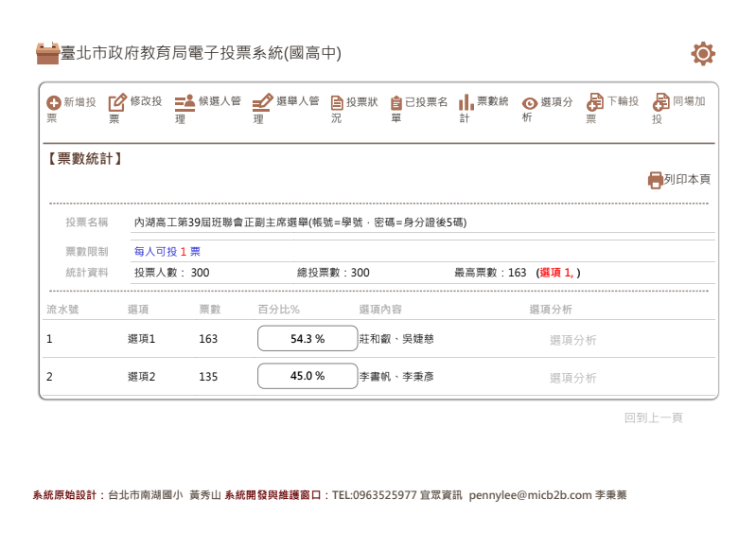Click the plus icon for 新增投票
Image resolution: width=756 pixels, height=534 pixels.
[x=54, y=103]
